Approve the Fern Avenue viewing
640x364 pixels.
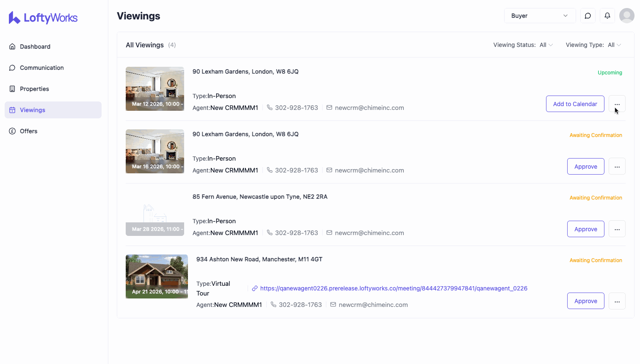click(x=585, y=229)
